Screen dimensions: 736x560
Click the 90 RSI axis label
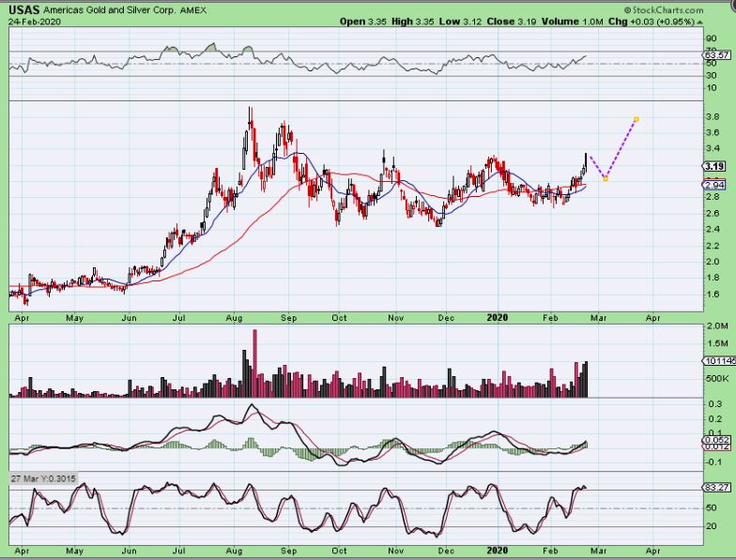712,38
